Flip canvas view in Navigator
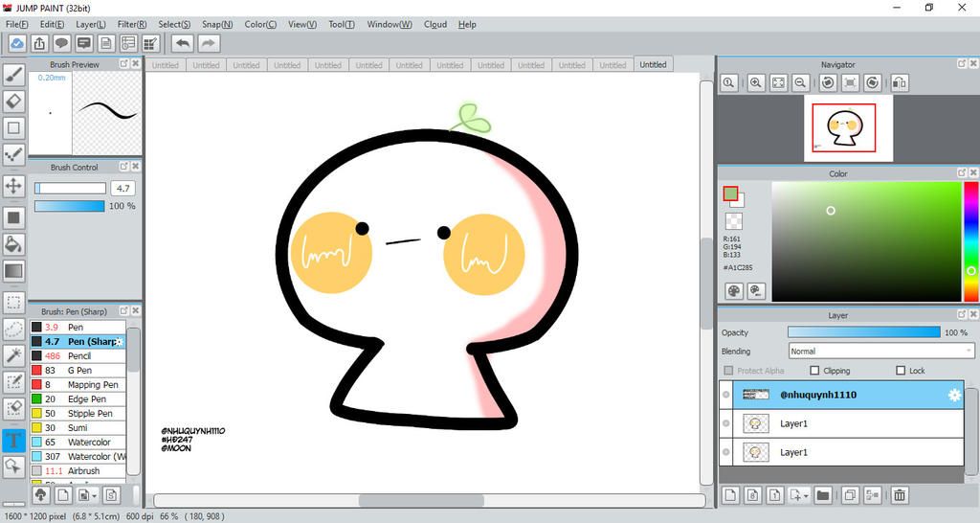 pyautogui.click(x=900, y=82)
